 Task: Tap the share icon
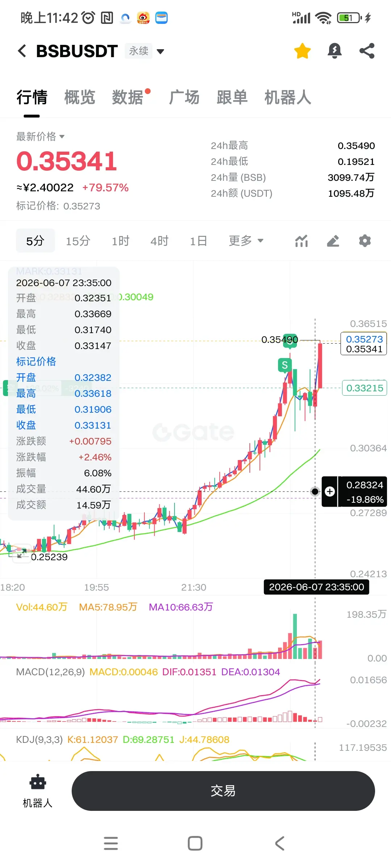[367, 51]
